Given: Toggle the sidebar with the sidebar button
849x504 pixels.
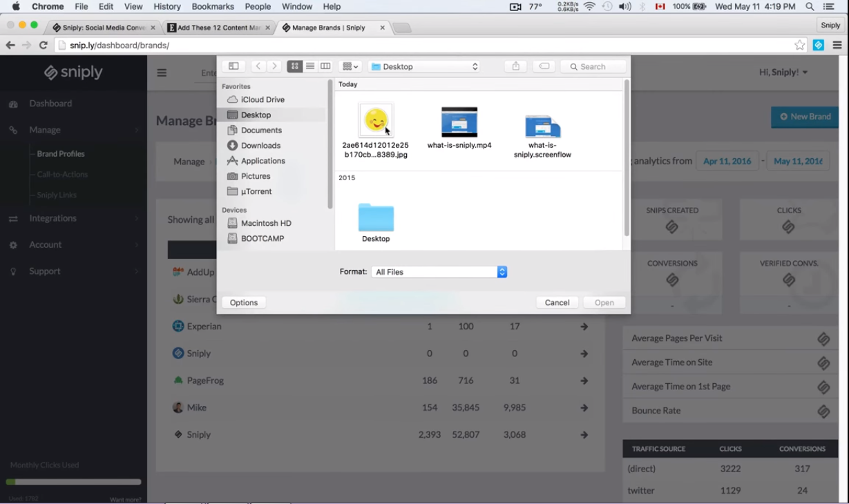Looking at the screenshot, I should click(233, 66).
